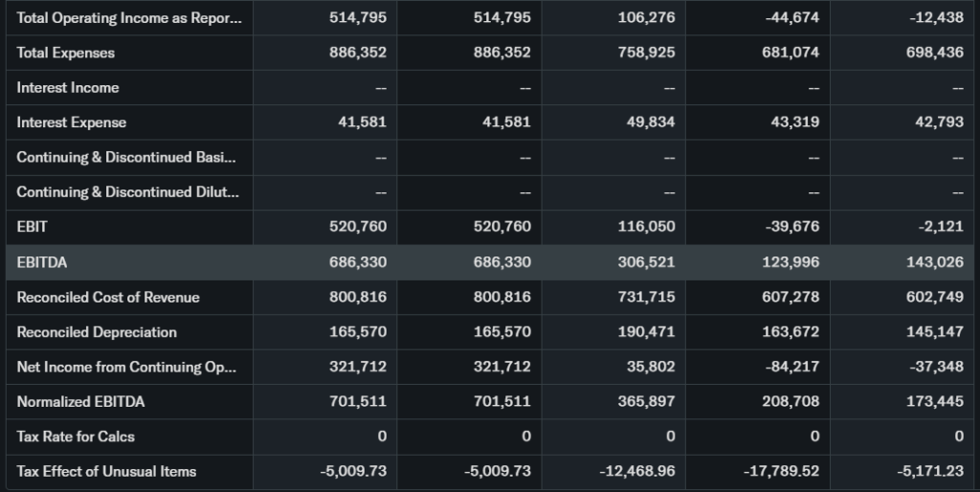Click the Reconciled Depreciation row label
Viewport: 980px width, 492px height.
point(97,332)
